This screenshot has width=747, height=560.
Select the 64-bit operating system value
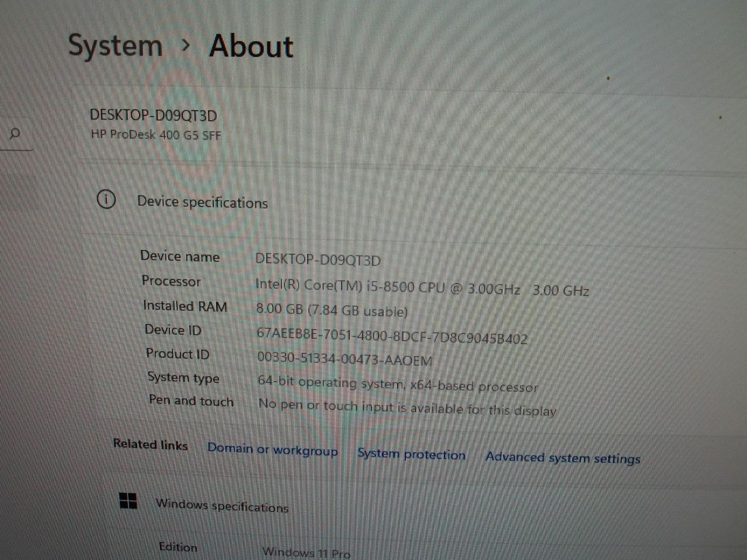point(398,384)
